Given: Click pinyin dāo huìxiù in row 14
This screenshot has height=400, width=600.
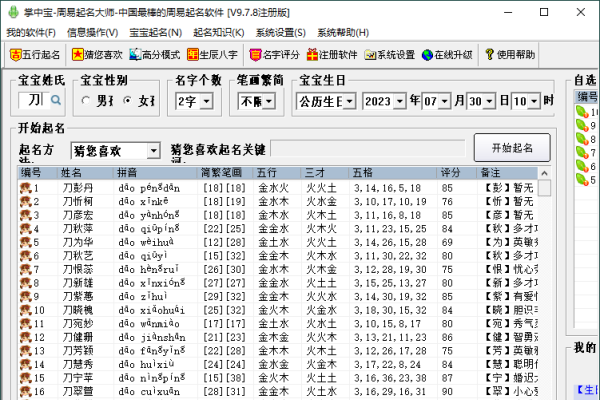Looking at the screenshot, I should [145, 364].
